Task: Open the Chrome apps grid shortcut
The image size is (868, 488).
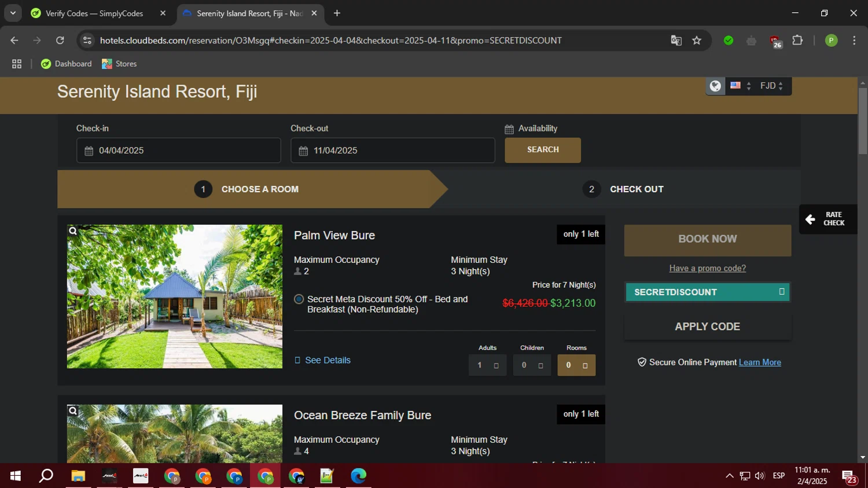Action: coord(17,64)
